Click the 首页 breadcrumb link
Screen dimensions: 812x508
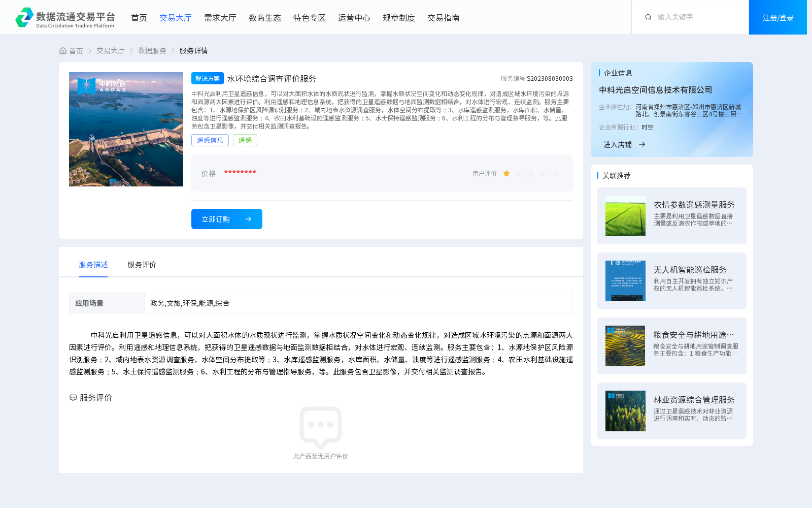[x=76, y=51]
